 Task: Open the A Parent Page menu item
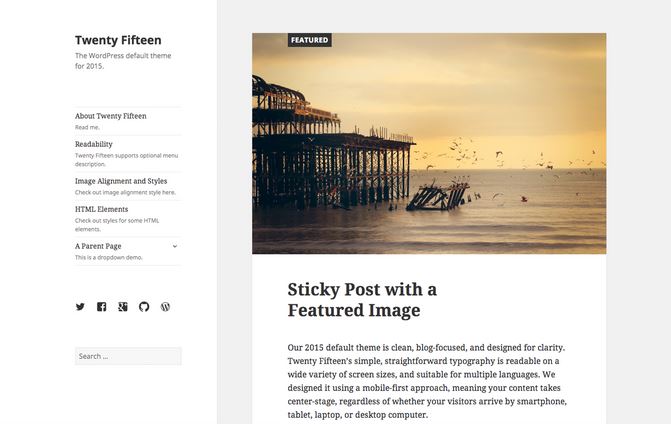coord(98,246)
